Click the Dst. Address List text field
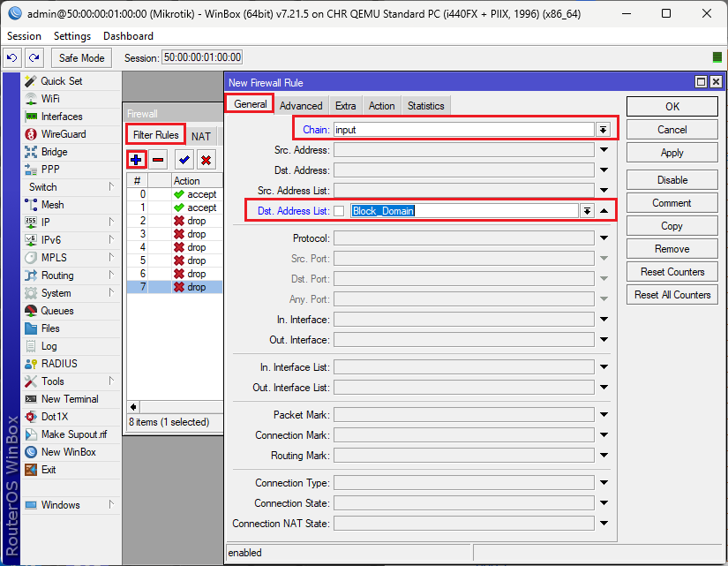The image size is (728, 566). 464,211
